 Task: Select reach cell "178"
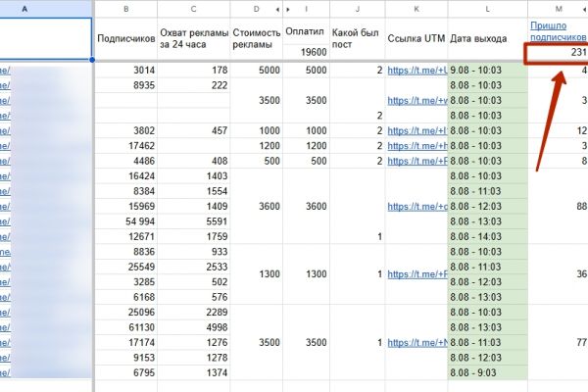[x=193, y=71]
